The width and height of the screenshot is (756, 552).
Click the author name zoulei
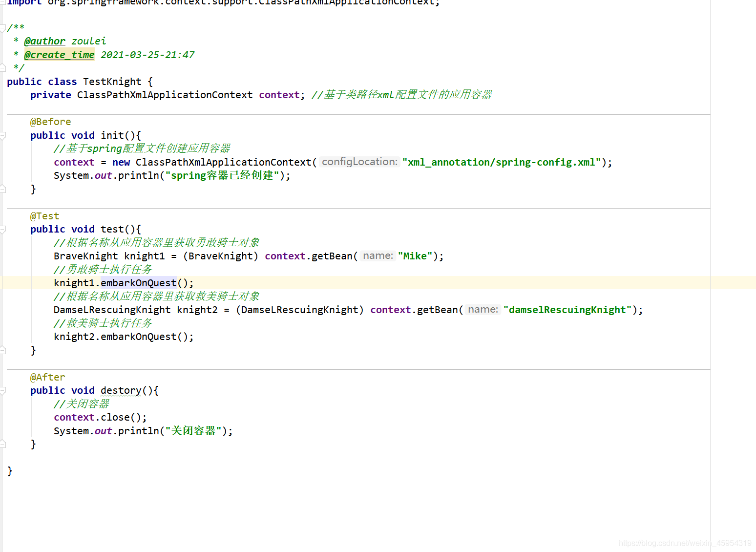[x=89, y=41]
